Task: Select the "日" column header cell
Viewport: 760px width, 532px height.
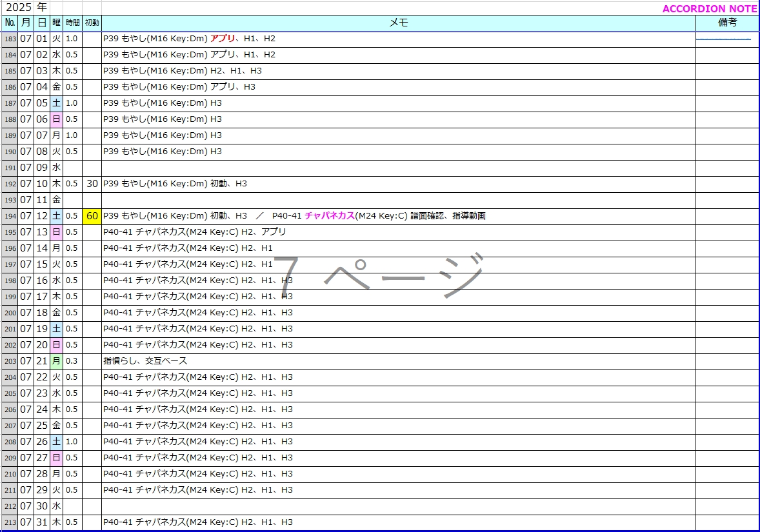Action: [42, 23]
